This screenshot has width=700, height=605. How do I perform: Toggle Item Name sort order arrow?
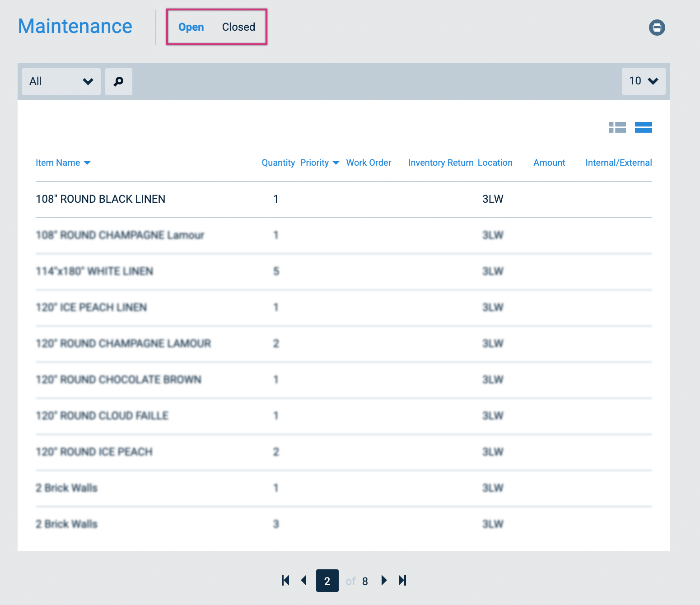tap(88, 163)
